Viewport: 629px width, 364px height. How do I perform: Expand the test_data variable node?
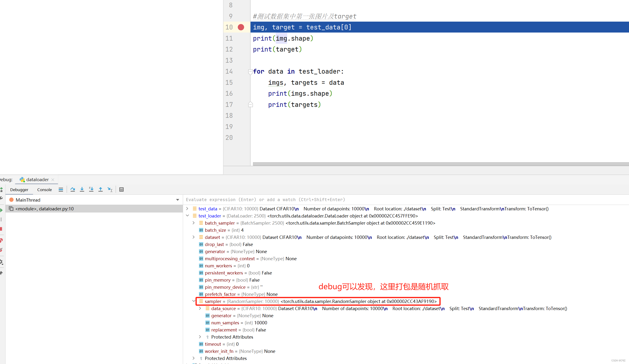[187, 209]
